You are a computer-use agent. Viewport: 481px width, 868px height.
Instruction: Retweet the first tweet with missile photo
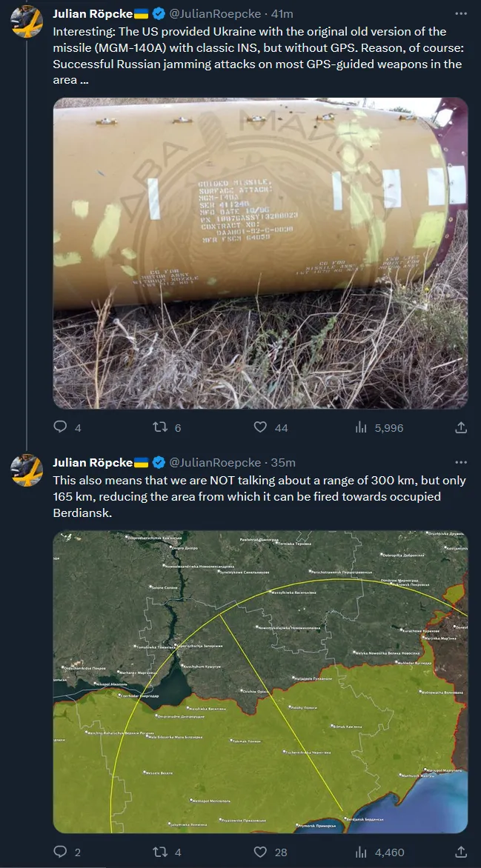[160, 427]
